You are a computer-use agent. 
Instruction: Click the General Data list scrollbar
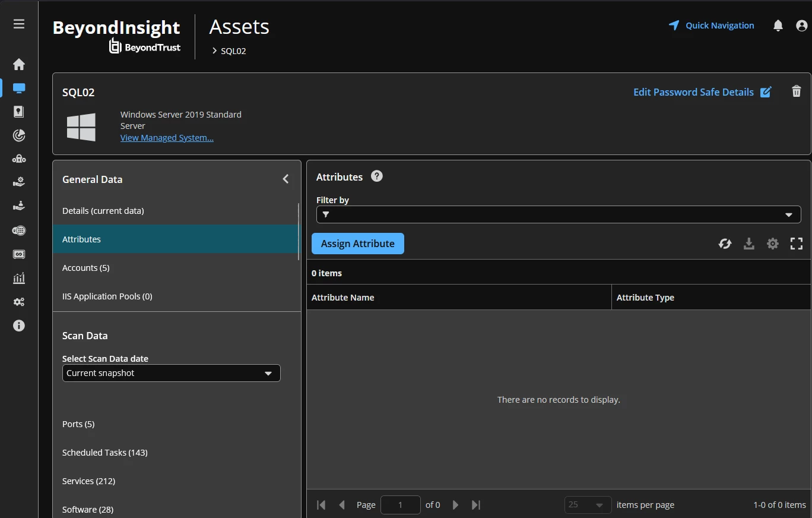coord(299,232)
